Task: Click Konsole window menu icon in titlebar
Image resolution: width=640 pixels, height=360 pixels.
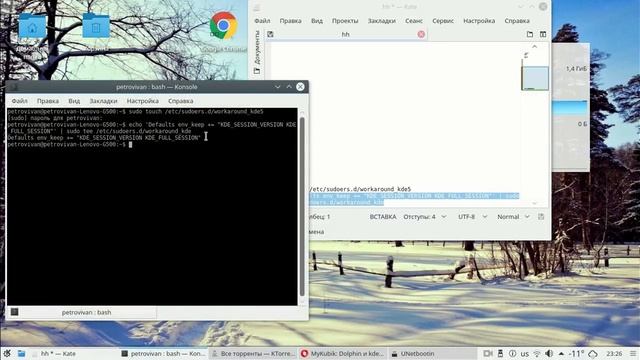Action: pos(14,87)
